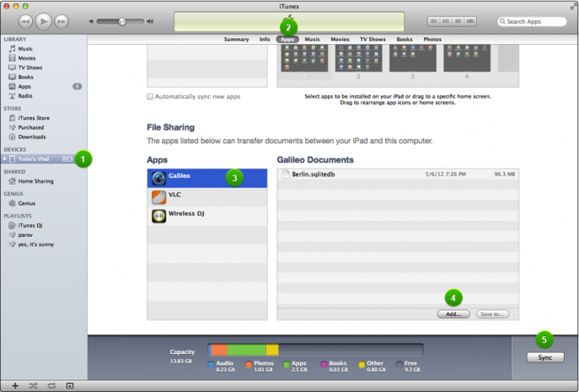This screenshot has height=392, width=579.
Task: Select home screen thumbnail 3
Action: (413, 58)
